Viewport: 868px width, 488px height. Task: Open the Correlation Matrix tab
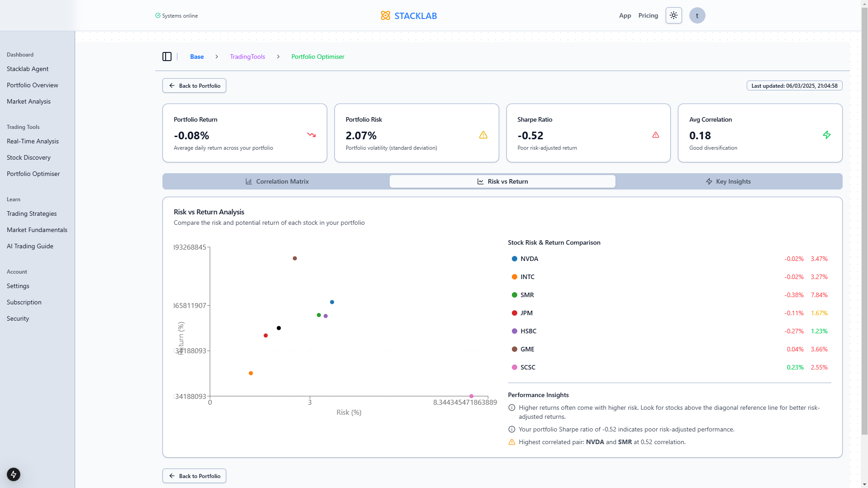[x=277, y=181]
